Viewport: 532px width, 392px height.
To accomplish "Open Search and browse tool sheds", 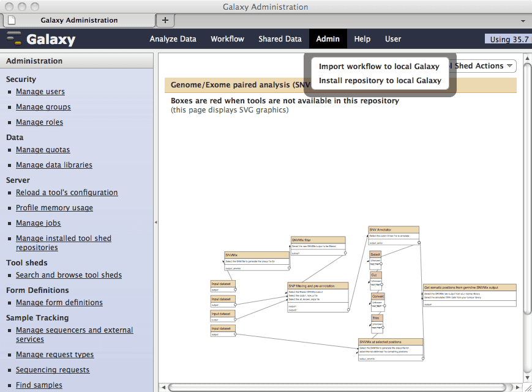I will pyautogui.click(x=69, y=275).
